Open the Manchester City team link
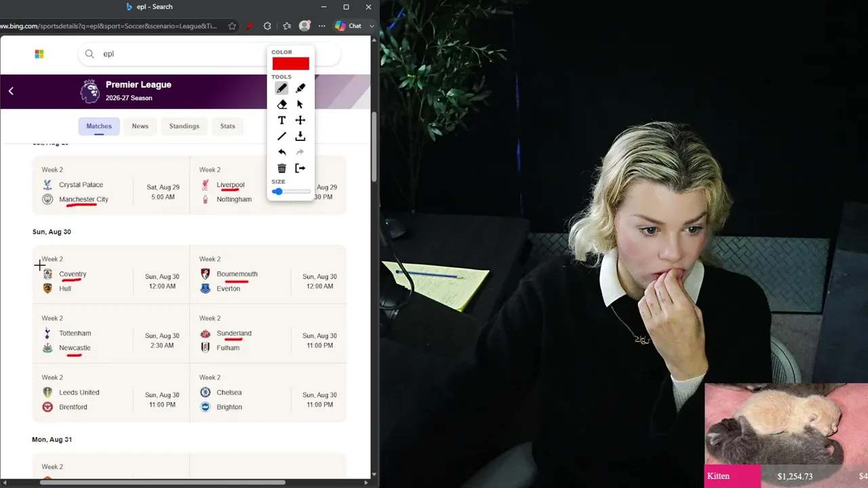 83,199
